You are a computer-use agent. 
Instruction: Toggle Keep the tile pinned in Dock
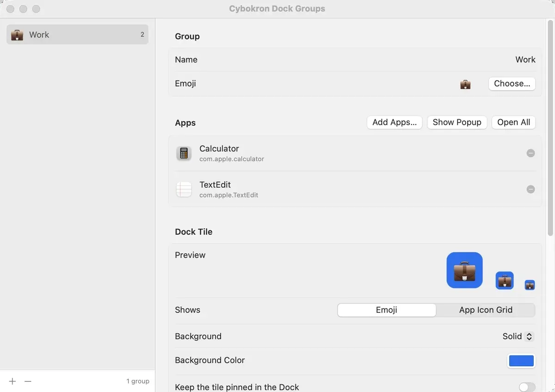[x=527, y=387]
